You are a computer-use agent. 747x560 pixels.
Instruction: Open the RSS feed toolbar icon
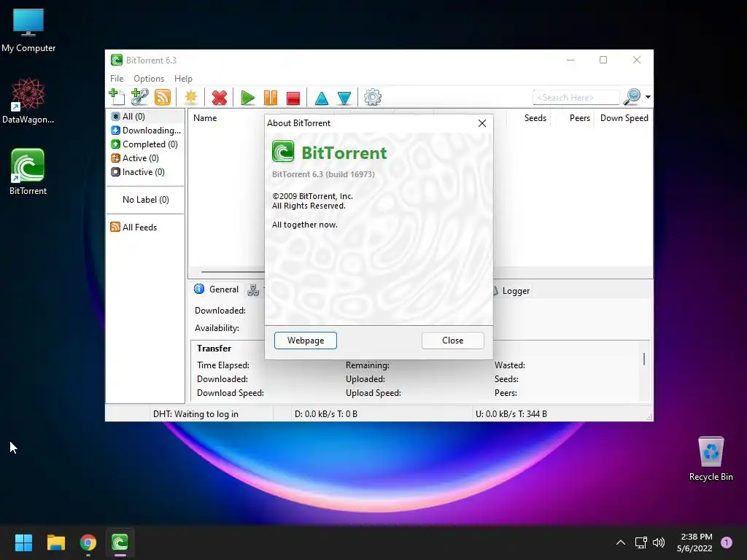(x=163, y=97)
